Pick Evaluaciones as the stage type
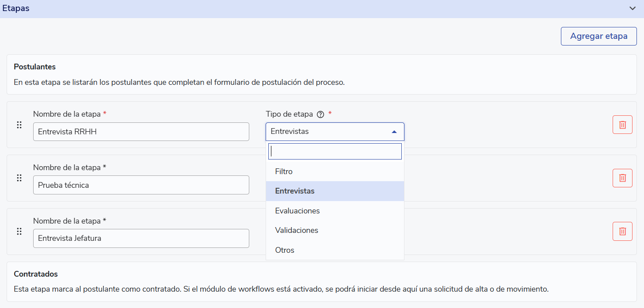The width and height of the screenshot is (644, 308). [297, 211]
